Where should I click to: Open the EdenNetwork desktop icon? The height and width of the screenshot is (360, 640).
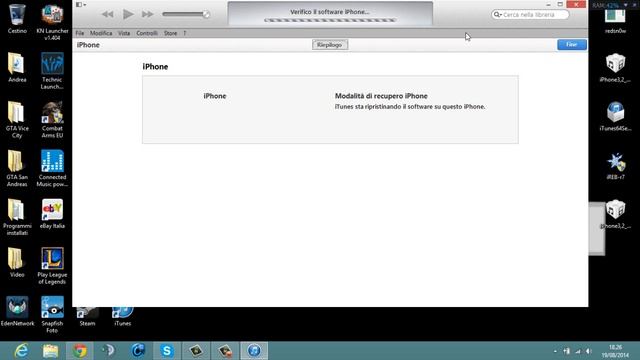pyautogui.click(x=17, y=311)
